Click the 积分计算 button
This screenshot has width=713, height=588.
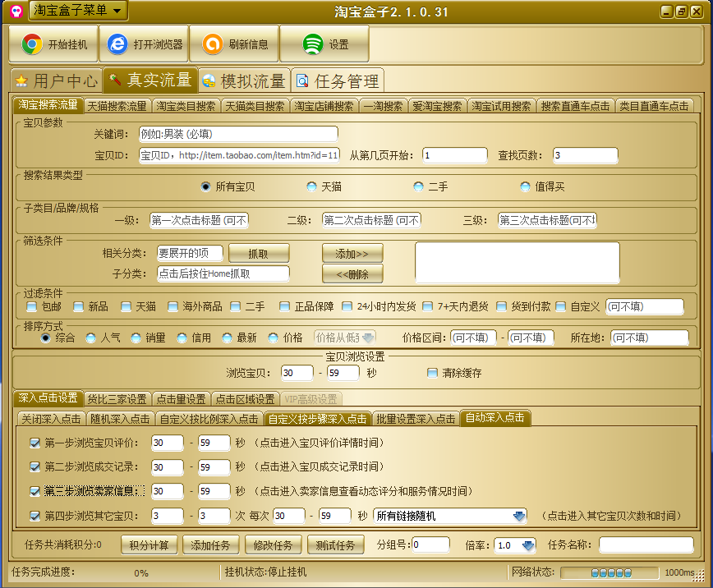(x=149, y=545)
